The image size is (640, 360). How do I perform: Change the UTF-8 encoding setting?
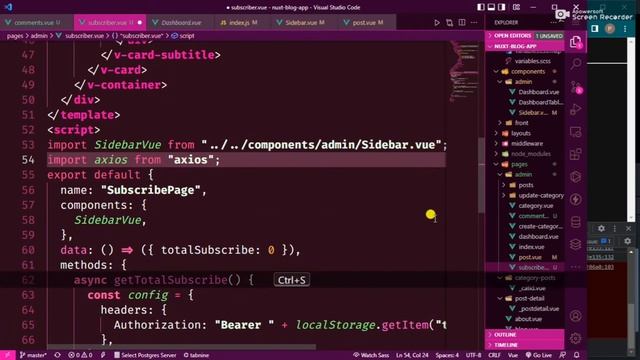473,355
